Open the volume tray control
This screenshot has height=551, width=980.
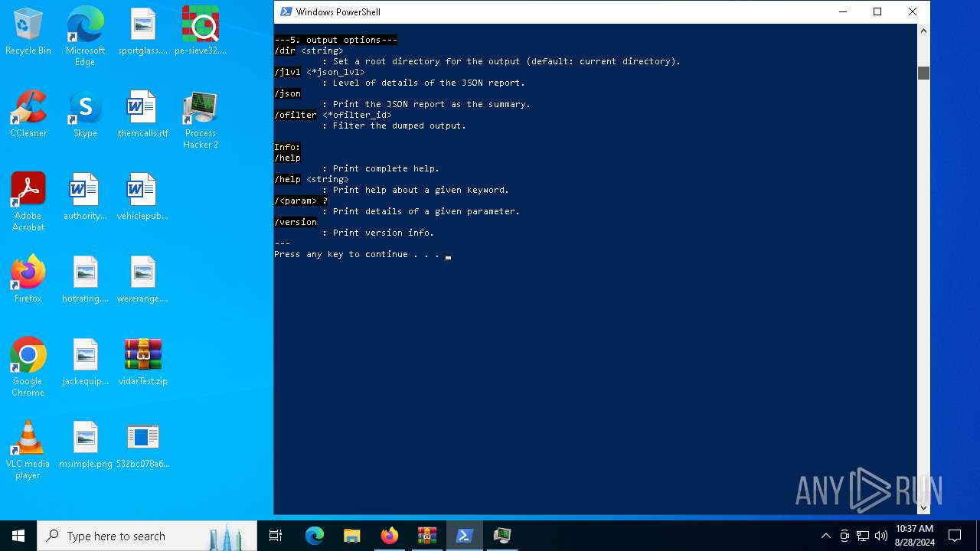[881, 536]
